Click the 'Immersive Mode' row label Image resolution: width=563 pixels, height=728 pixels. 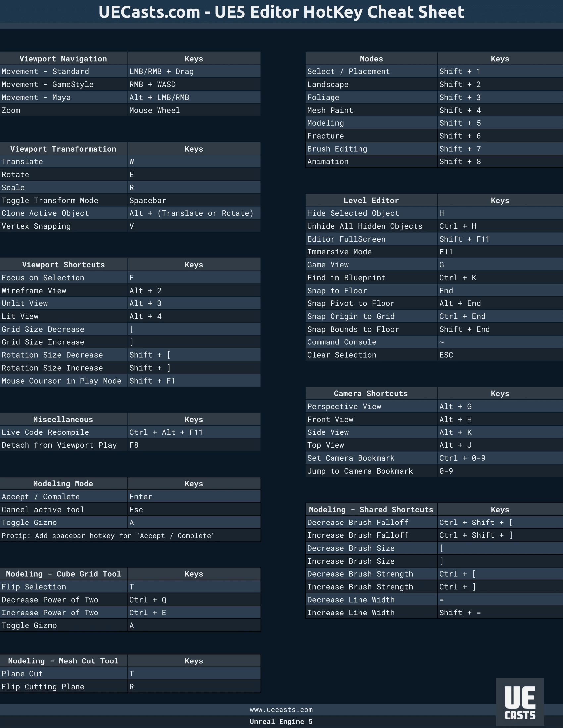tap(371, 252)
